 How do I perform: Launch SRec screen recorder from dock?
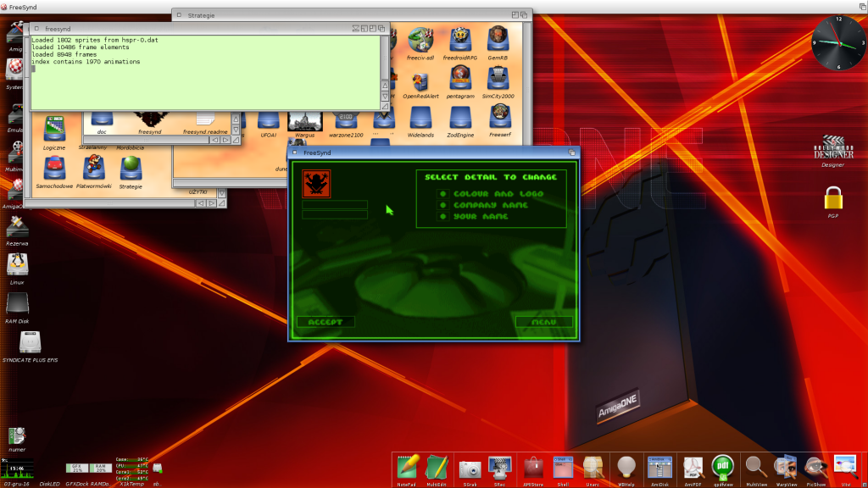coord(499,468)
